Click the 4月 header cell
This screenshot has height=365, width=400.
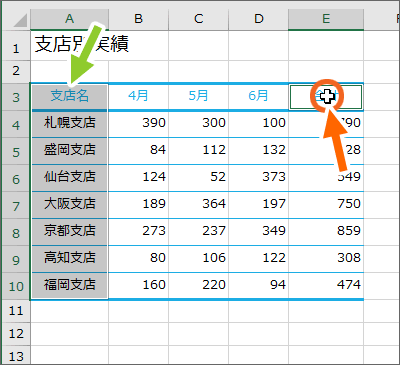pyautogui.click(x=138, y=97)
